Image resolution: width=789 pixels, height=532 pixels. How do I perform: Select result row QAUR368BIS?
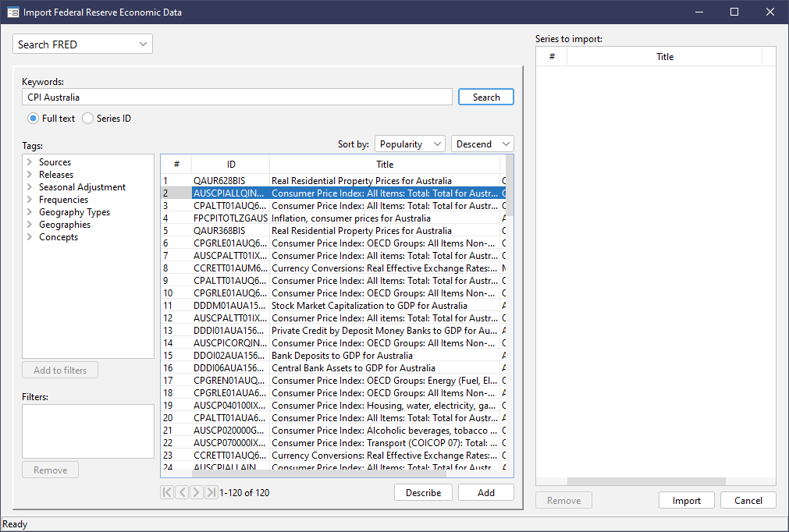pos(333,231)
